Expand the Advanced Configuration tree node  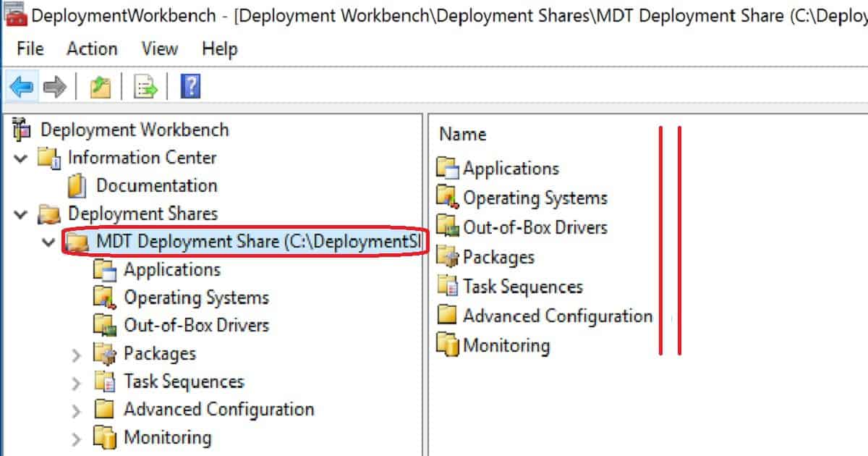point(77,410)
